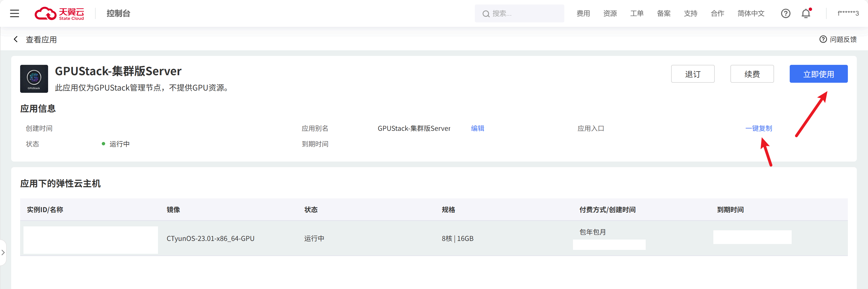Click 问题反馈 feedback link

tap(838, 39)
